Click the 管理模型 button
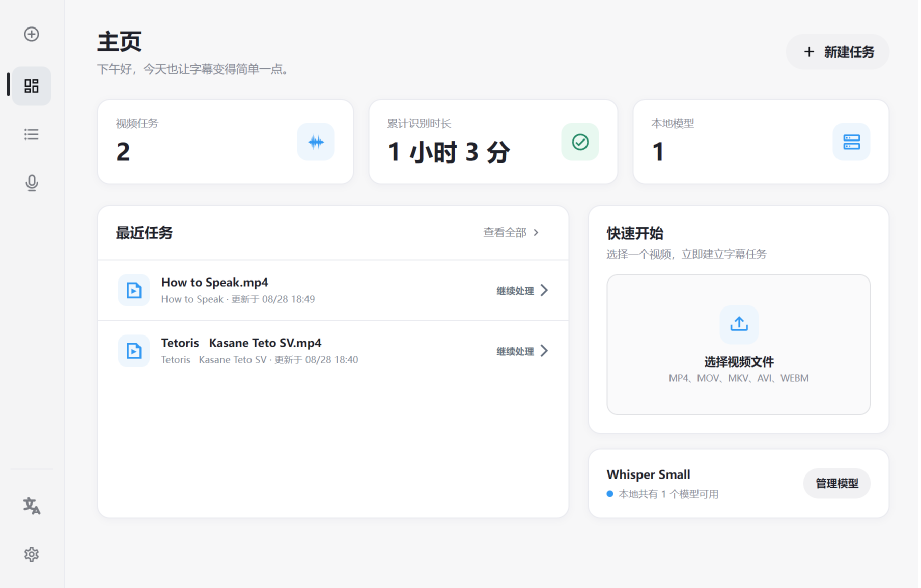 click(836, 483)
